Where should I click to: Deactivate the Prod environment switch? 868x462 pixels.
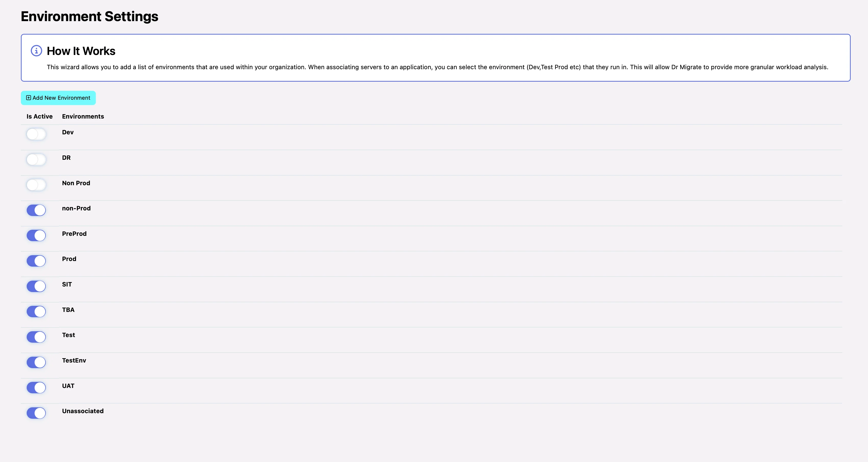[36, 261]
